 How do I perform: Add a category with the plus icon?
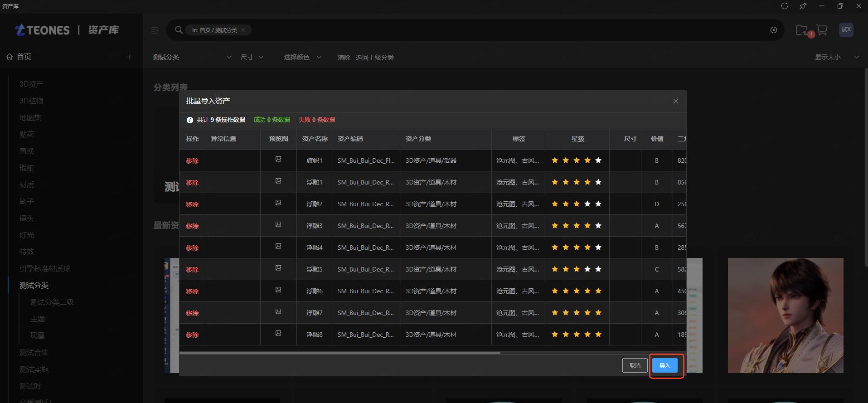129,57
